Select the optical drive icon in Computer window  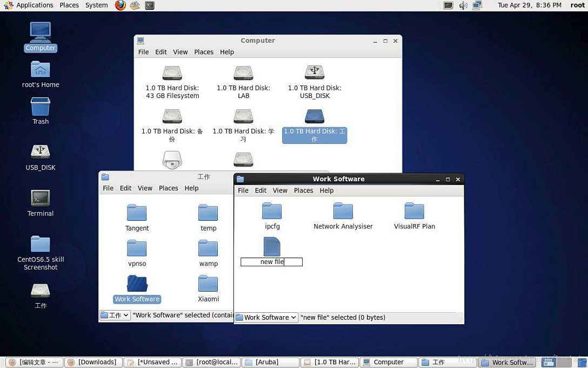[172, 160]
